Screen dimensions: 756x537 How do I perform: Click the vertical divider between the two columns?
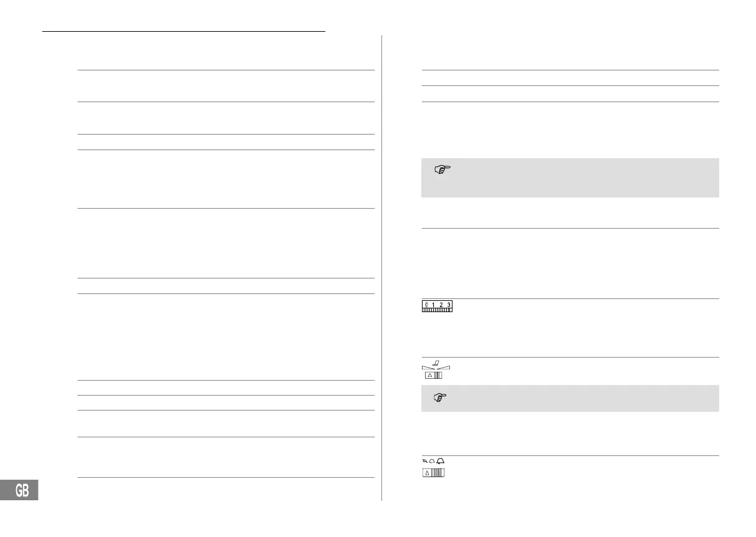click(381, 268)
